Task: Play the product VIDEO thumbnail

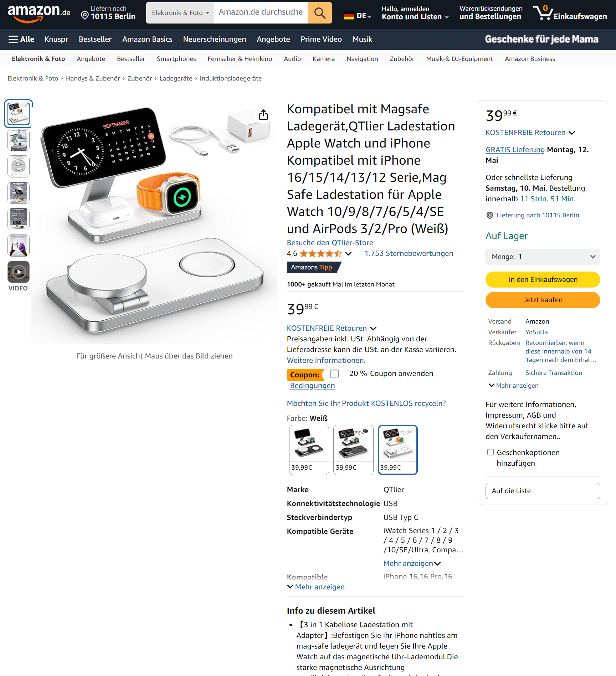Action: click(19, 272)
